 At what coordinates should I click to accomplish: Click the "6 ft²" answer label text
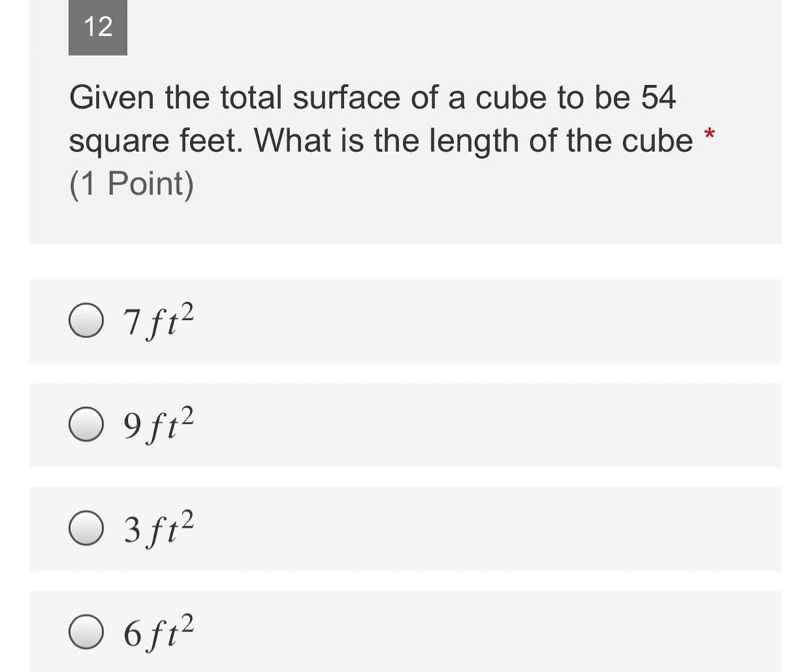159,633
